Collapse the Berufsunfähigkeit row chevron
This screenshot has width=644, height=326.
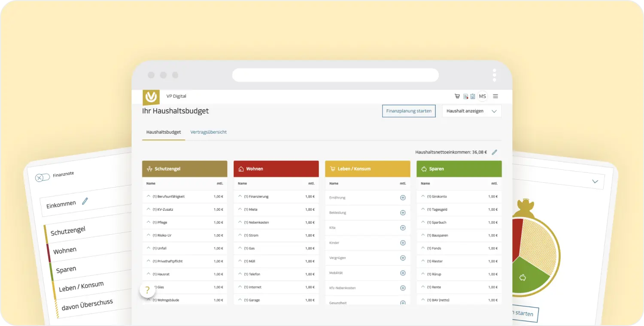(149, 196)
